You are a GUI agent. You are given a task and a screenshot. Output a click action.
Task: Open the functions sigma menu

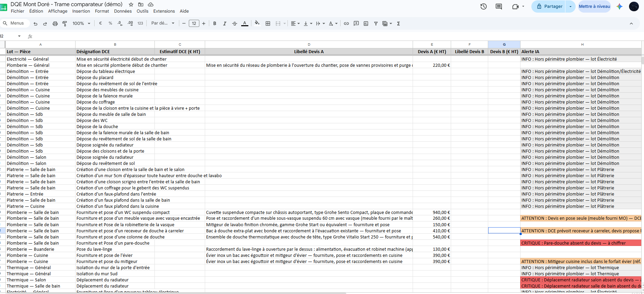(x=398, y=24)
